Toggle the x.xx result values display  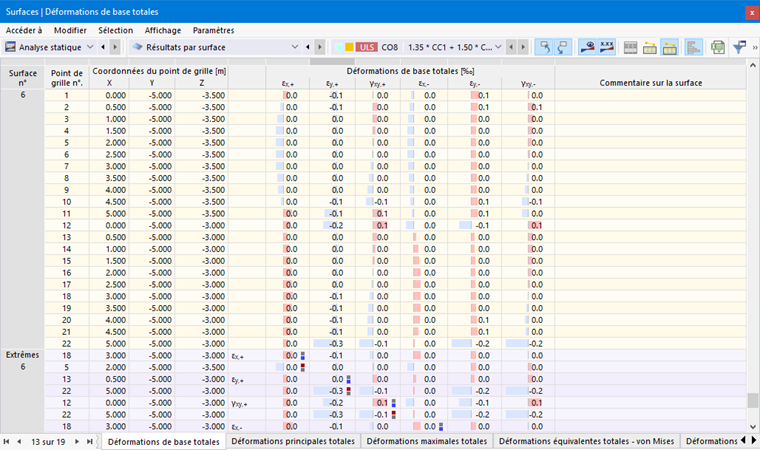607,47
